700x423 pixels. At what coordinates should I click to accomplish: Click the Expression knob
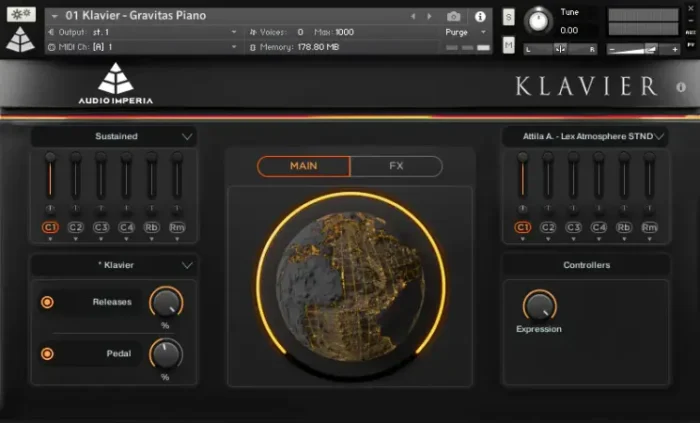pyautogui.click(x=539, y=304)
